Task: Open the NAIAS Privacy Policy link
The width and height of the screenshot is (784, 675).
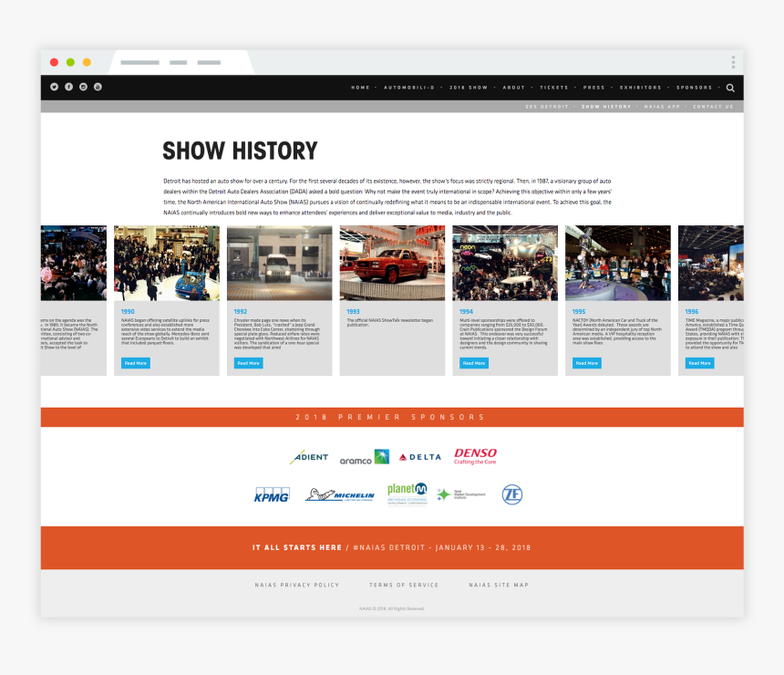Action: coord(298,585)
